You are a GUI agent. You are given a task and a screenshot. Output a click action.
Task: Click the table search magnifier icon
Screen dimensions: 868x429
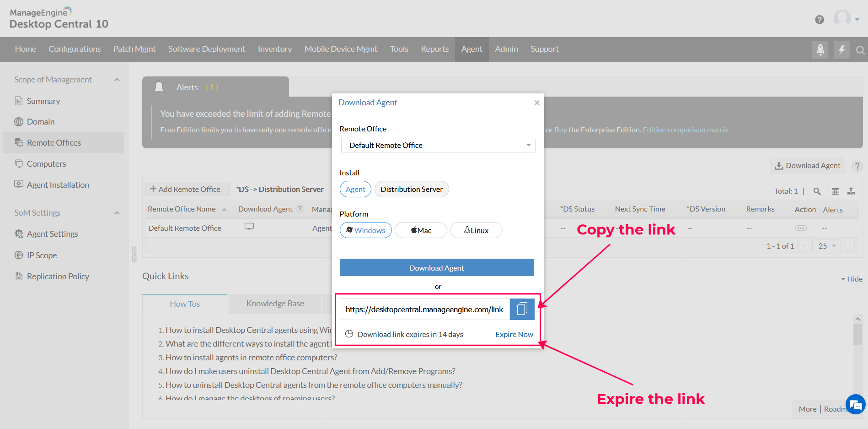click(x=817, y=191)
